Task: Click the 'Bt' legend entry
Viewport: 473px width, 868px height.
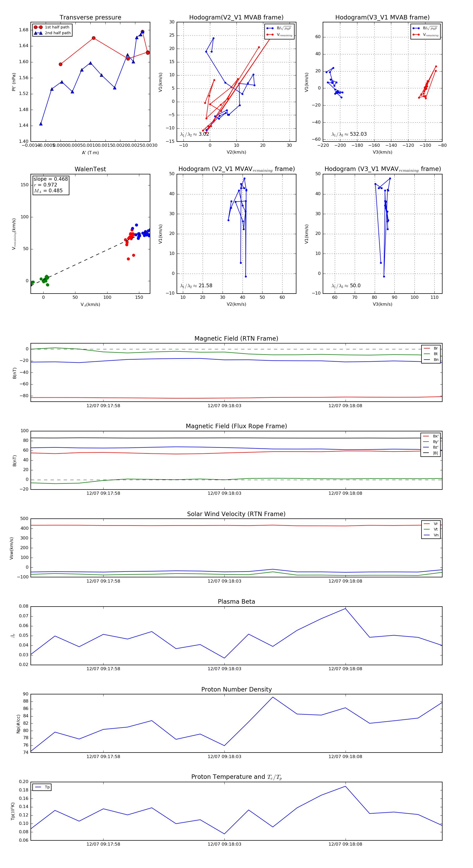Action: (431, 354)
